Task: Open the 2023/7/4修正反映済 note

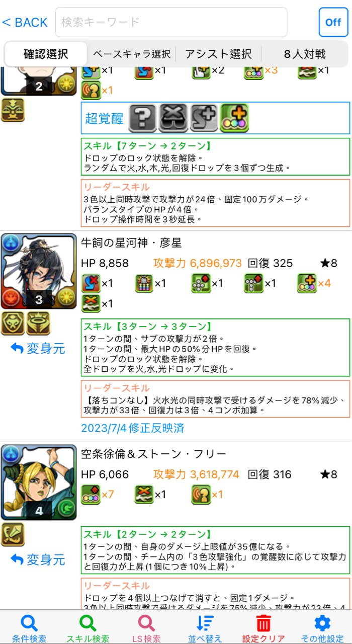Action: pos(133,428)
